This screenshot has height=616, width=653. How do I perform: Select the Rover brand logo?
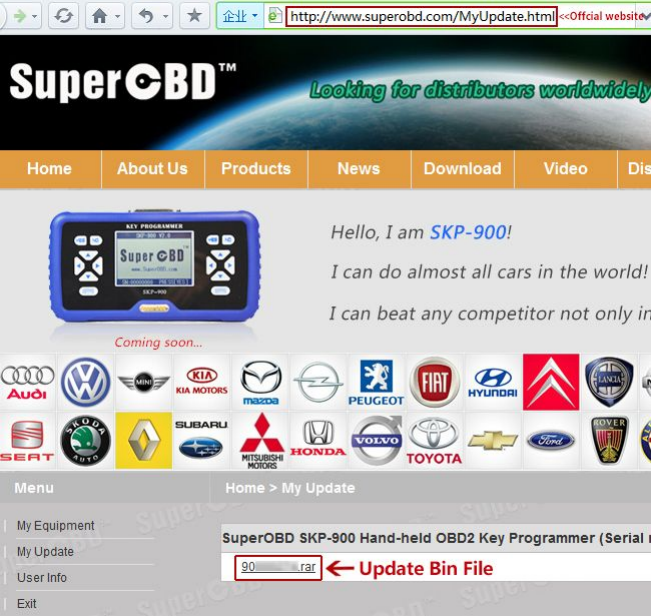609,441
